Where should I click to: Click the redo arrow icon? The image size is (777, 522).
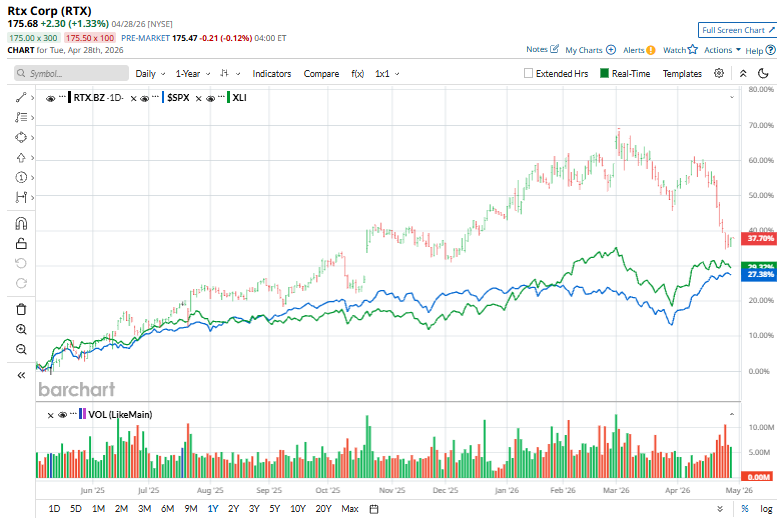21,283
